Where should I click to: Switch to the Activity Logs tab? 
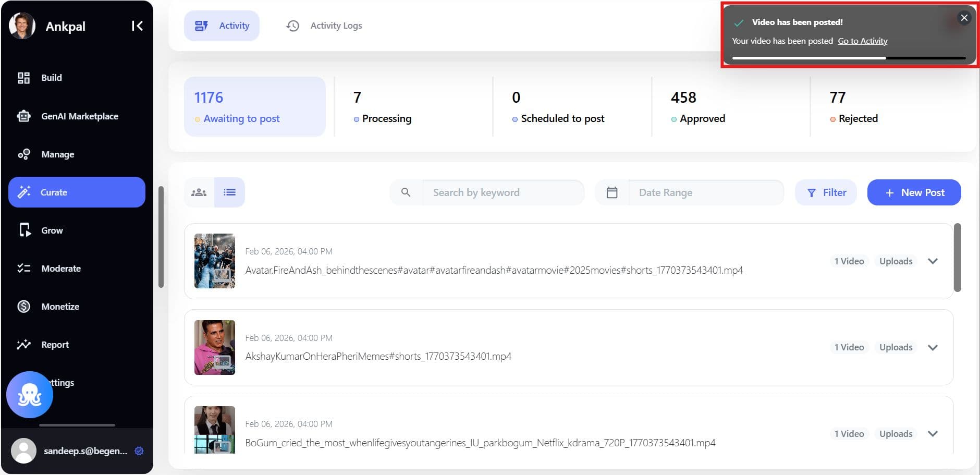(x=324, y=26)
